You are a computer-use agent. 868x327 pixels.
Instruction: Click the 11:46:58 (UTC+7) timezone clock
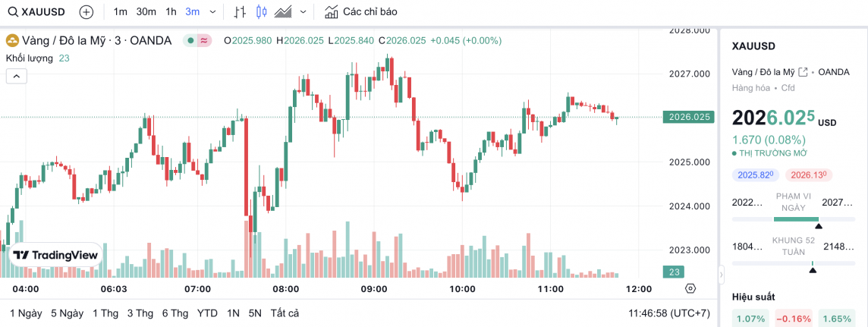click(x=670, y=313)
